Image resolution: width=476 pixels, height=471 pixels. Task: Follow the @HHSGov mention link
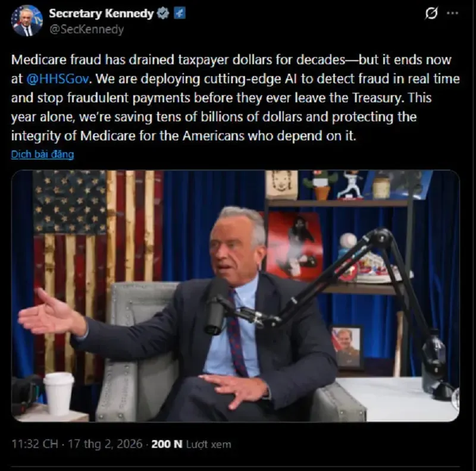pos(58,79)
